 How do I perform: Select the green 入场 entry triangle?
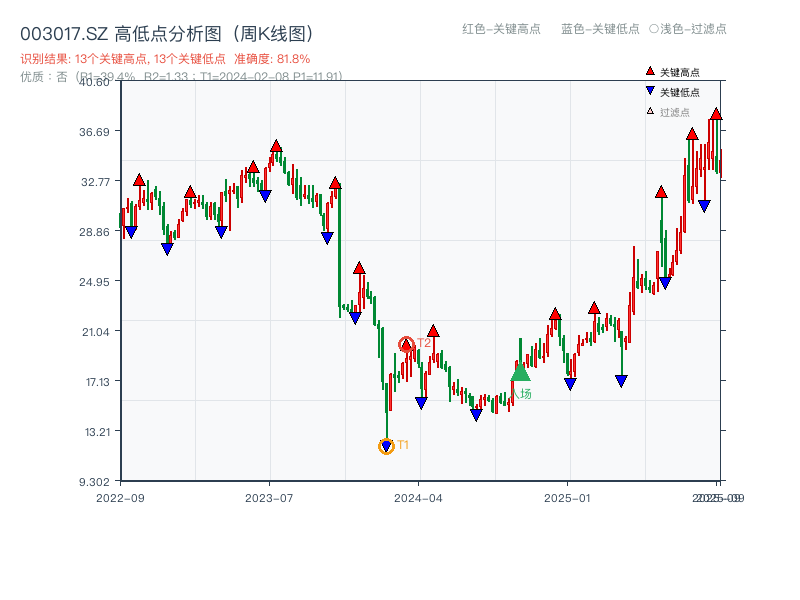pyautogui.click(x=520, y=371)
